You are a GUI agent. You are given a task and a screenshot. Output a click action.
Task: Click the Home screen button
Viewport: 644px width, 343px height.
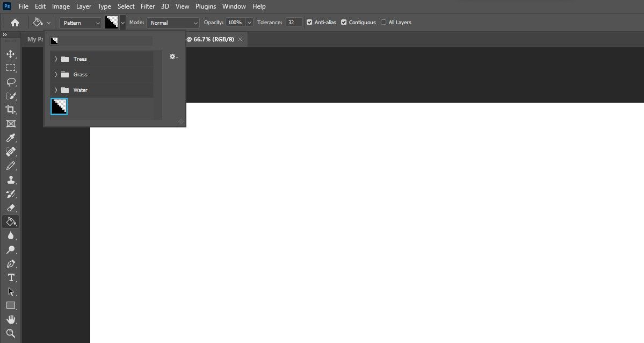tap(14, 22)
